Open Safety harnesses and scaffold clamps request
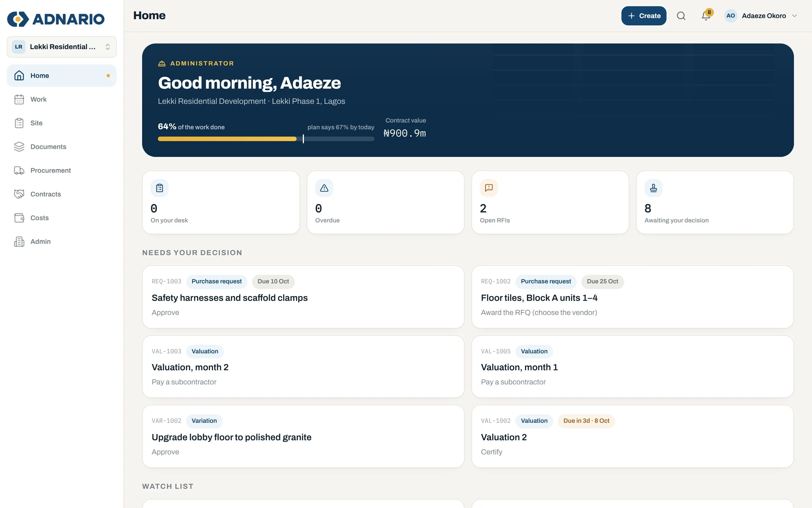Screen dimensions: 812x508 303,297
